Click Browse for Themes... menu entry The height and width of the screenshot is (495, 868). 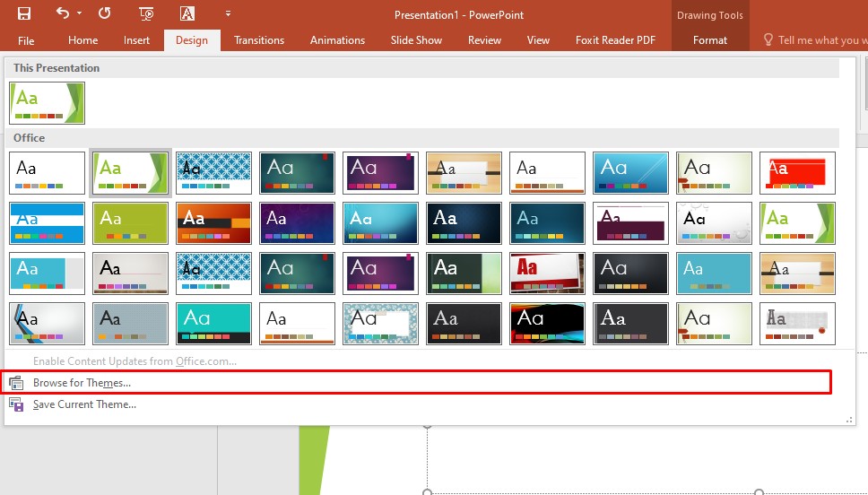[416, 383]
